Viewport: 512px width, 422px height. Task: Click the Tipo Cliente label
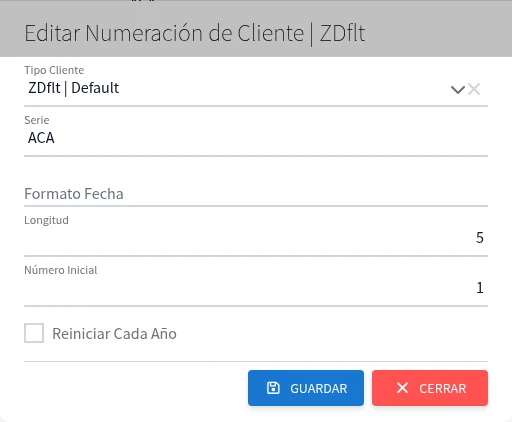tap(54, 70)
